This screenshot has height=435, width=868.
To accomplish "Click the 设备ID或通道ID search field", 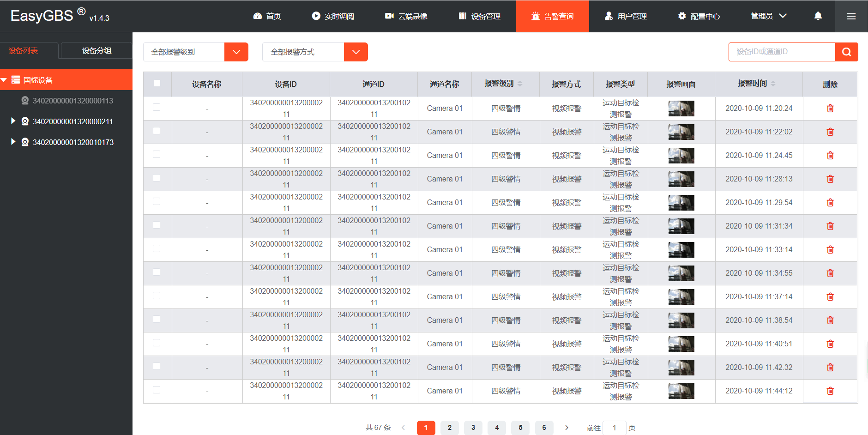I will click(782, 52).
